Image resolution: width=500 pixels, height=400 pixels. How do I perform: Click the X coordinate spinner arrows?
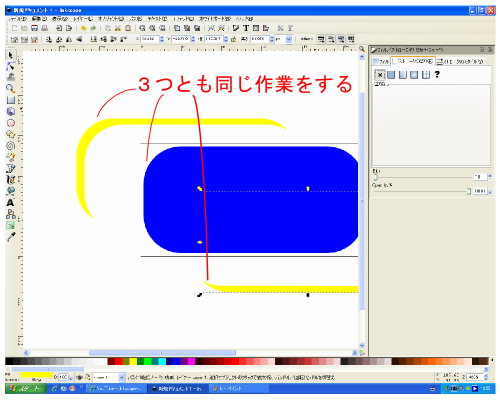pos(162,39)
